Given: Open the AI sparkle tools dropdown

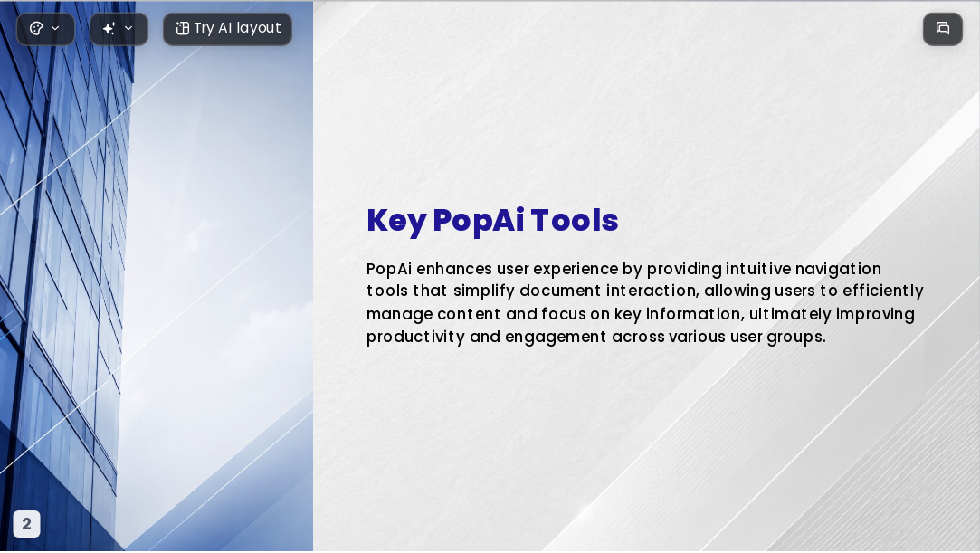Looking at the screenshot, I should point(119,29).
